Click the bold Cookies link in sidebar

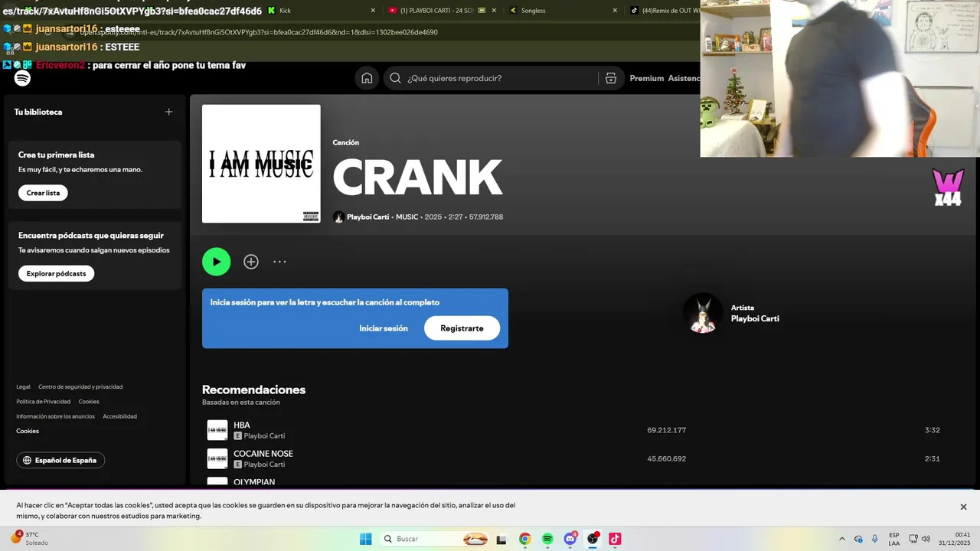pos(28,431)
